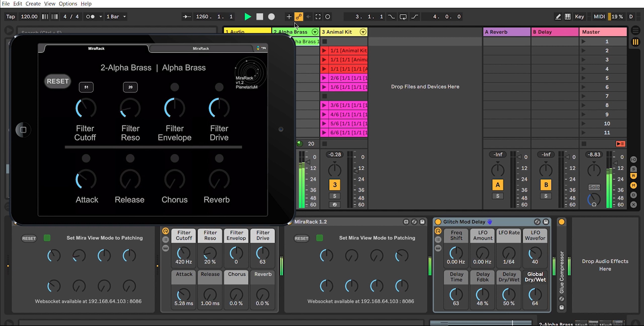Expand the Animal Kit track fold arrow
The image size is (644, 326).
pos(363,32)
